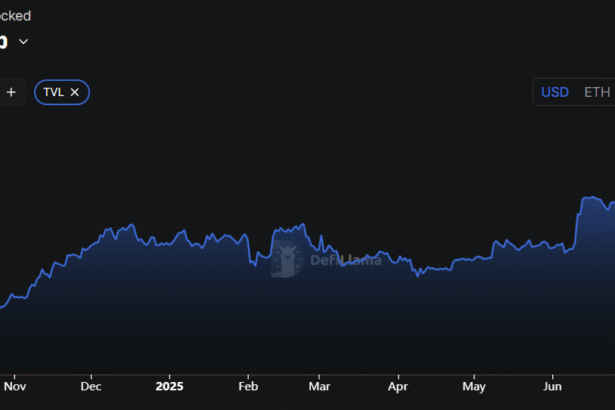The image size is (615, 410).
Task: Click the 2025 year axis label
Action: click(x=170, y=386)
